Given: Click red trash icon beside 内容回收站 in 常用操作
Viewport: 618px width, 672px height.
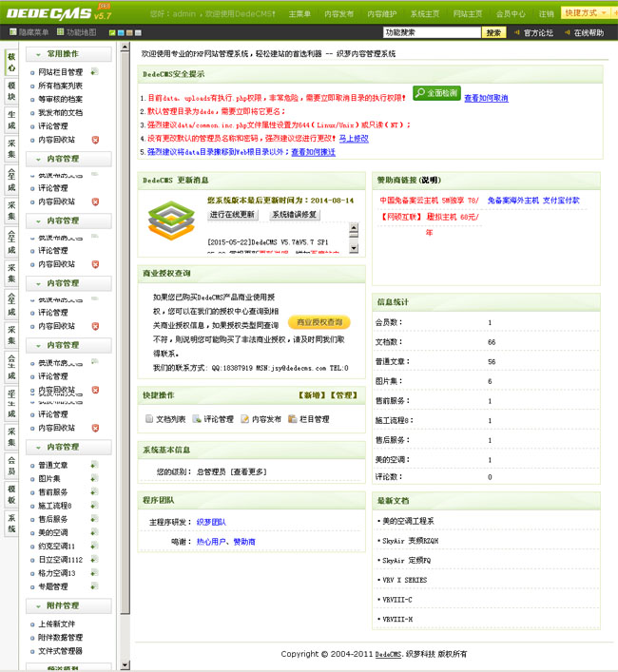Looking at the screenshot, I should 95,140.
